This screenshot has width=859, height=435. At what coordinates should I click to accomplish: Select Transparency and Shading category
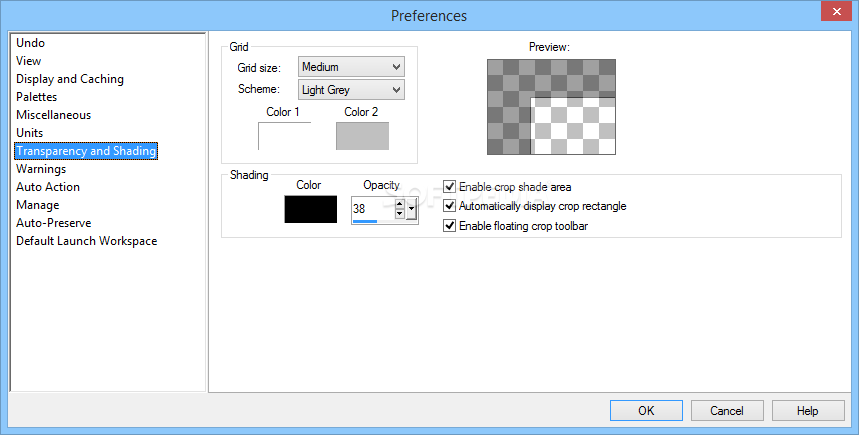click(86, 151)
